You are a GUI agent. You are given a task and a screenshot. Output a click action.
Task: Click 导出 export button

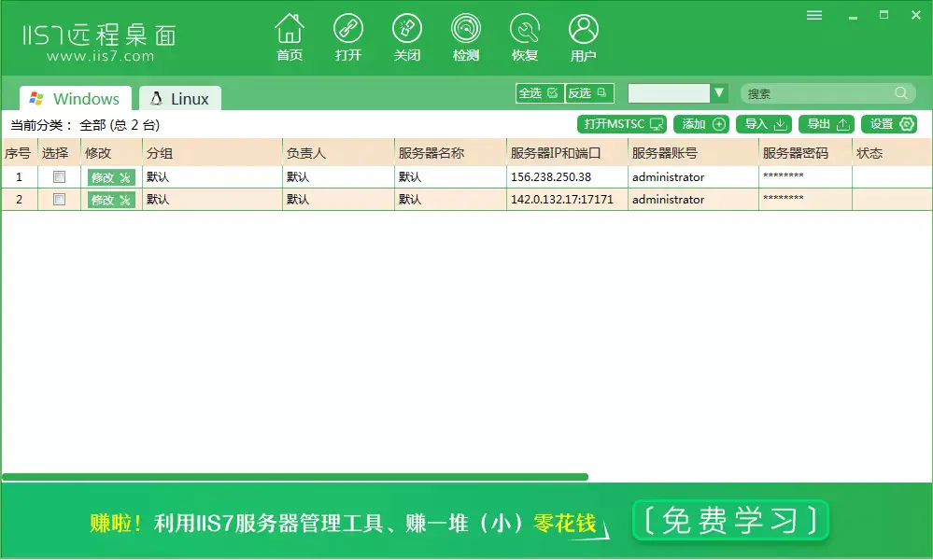point(827,124)
